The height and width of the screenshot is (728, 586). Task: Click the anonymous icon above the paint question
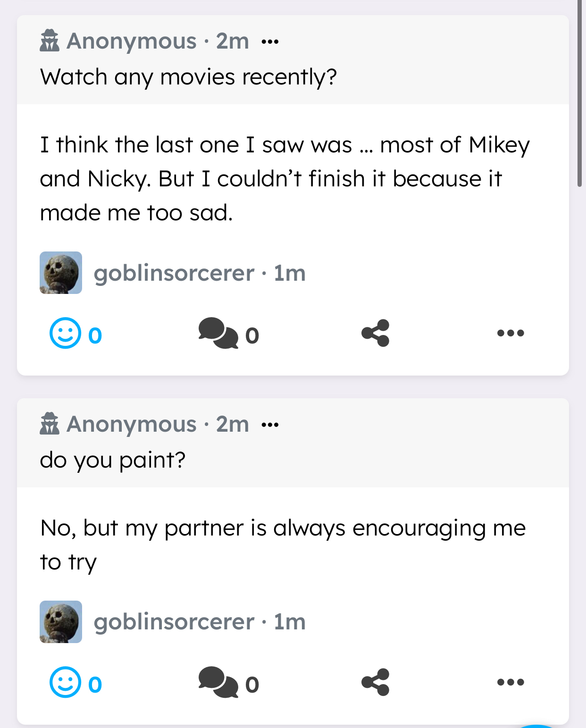(50, 424)
